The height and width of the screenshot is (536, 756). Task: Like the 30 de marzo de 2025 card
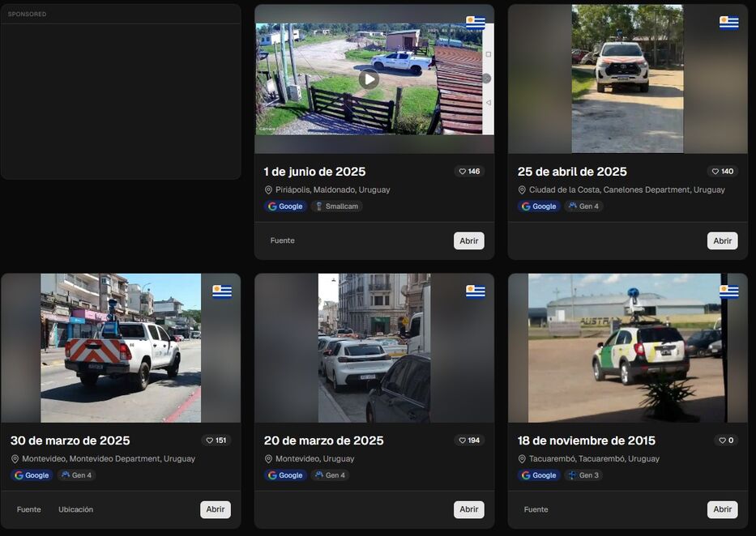tap(216, 440)
